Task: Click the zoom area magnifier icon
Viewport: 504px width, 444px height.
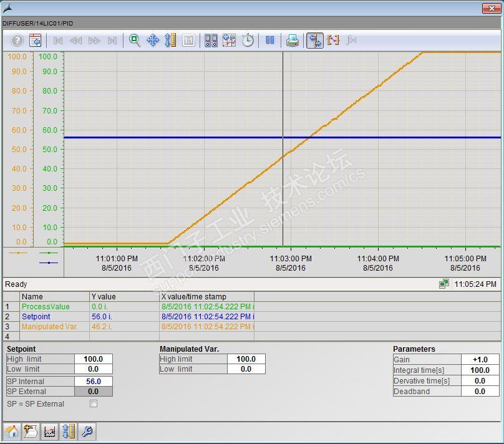Action: click(x=134, y=41)
